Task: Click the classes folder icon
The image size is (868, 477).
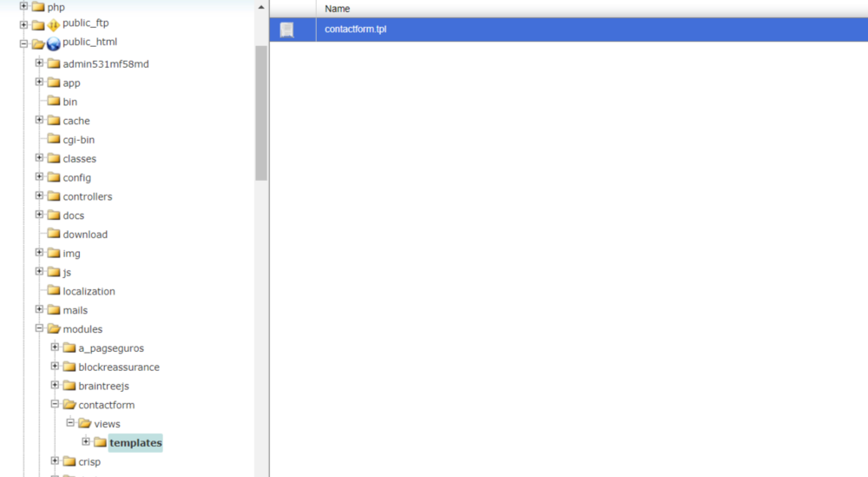Action: [54, 158]
